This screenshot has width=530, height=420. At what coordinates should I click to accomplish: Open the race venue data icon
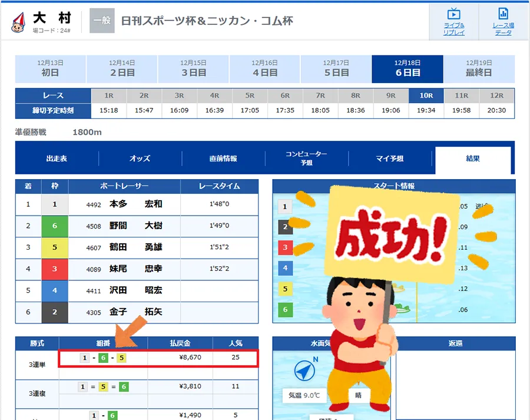(x=503, y=21)
